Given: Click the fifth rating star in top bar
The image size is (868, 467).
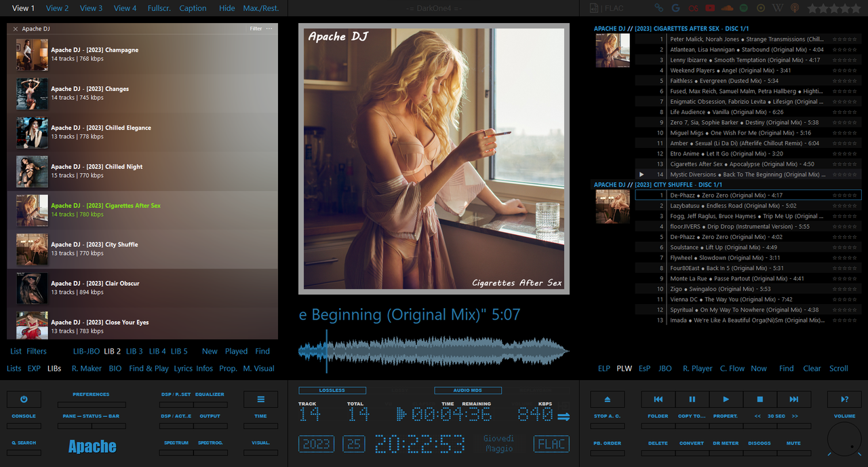Looking at the screenshot, I should [855, 8].
